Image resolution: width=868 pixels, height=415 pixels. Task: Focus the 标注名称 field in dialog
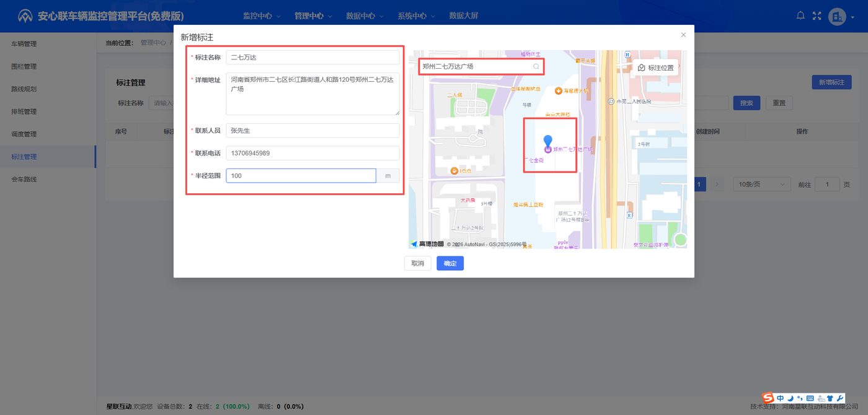click(313, 58)
